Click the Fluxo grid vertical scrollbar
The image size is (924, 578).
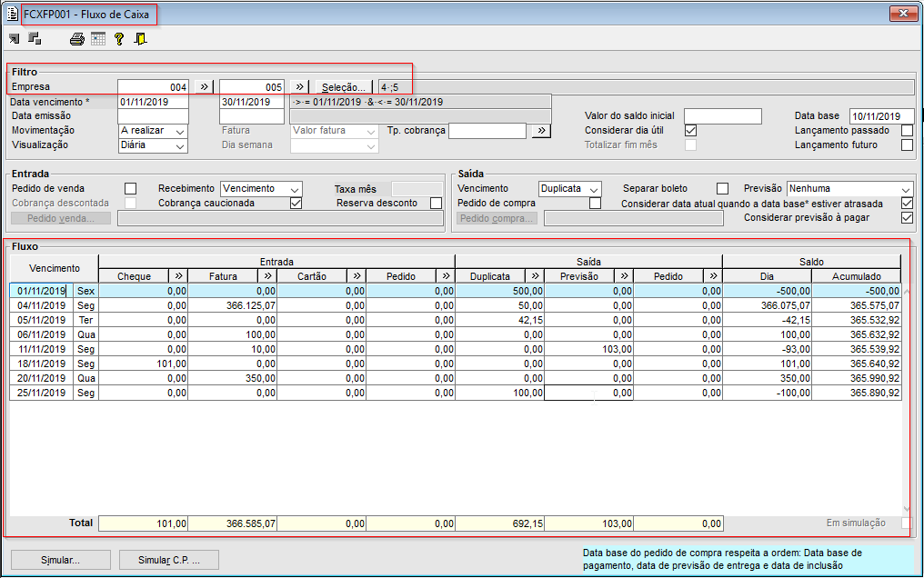coord(905,400)
